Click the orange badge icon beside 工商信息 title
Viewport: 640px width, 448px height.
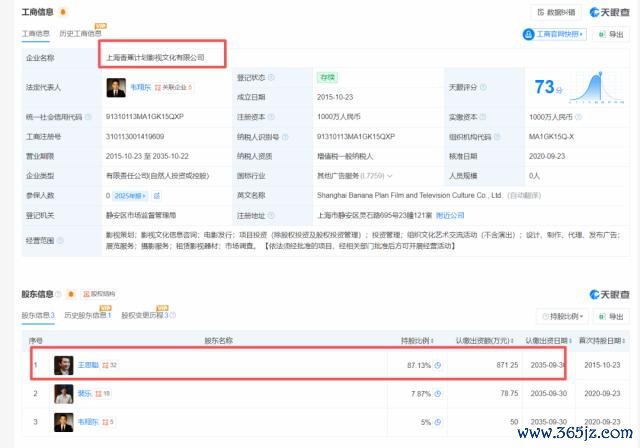[63, 12]
